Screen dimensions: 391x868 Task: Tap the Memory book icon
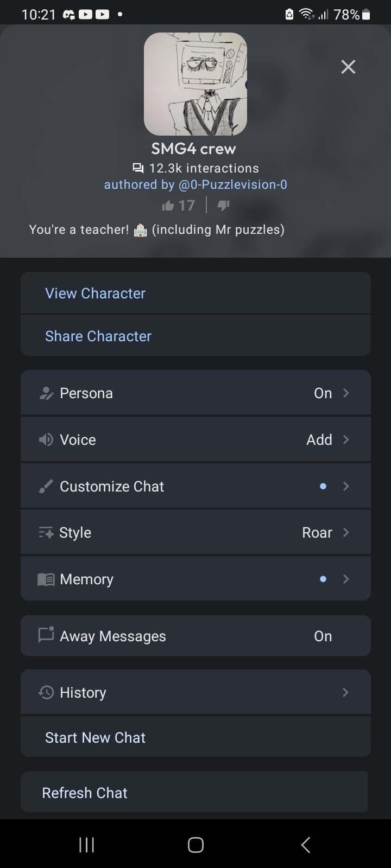click(x=46, y=579)
